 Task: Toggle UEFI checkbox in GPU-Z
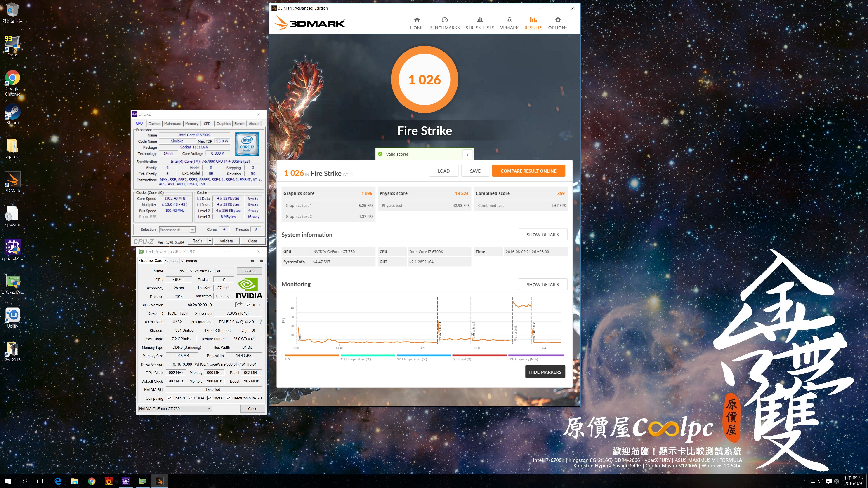point(248,305)
